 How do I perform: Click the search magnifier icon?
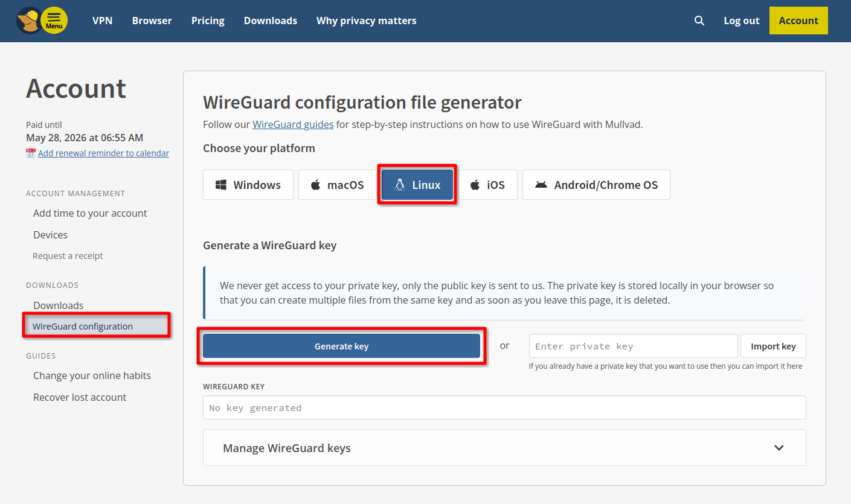[699, 21]
